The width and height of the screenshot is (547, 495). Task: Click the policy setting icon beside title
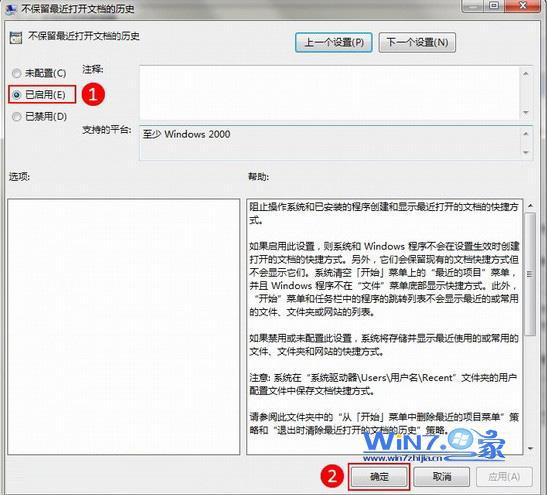click(16, 37)
